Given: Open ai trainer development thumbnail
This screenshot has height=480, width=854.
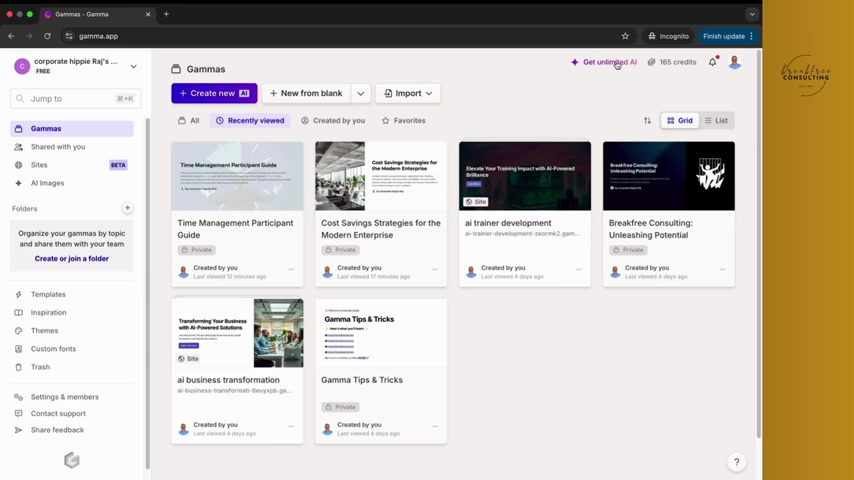Looking at the screenshot, I should (525, 176).
